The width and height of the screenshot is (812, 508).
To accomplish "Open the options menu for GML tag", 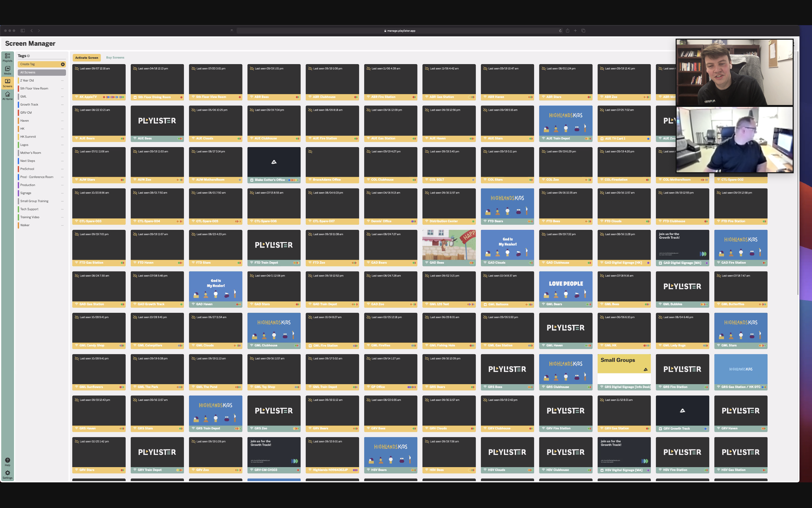I will click(62, 97).
